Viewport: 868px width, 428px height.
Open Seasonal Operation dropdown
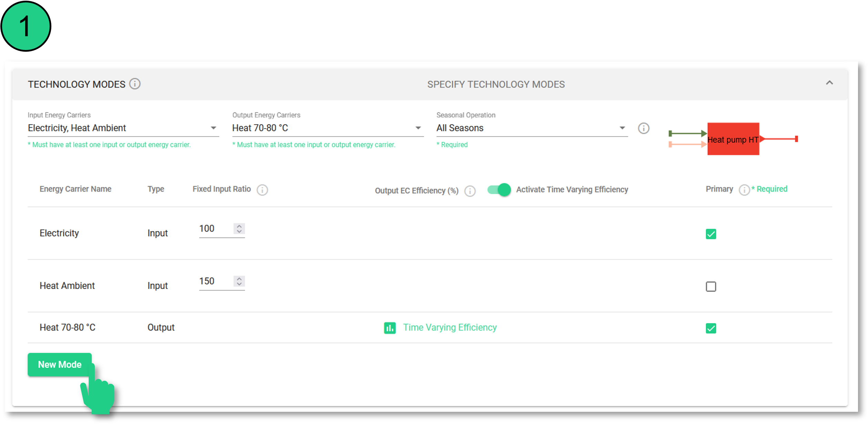pos(531,128)
